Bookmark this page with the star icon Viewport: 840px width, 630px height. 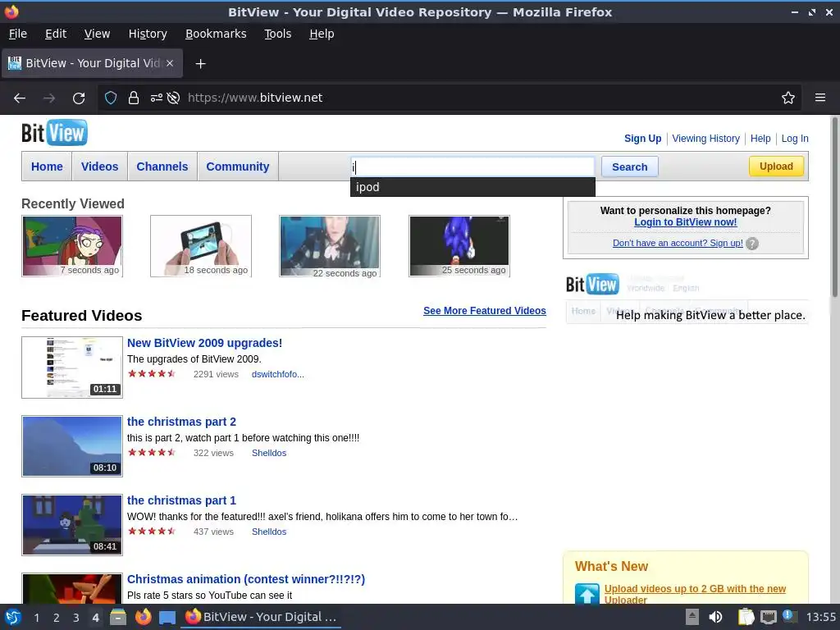click(x=788, y=98)
